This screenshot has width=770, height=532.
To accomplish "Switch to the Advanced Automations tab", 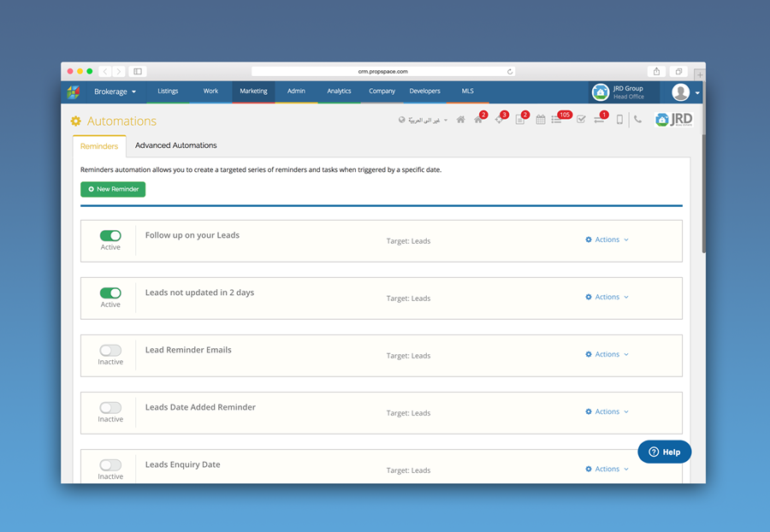I will tap(175, 145).
